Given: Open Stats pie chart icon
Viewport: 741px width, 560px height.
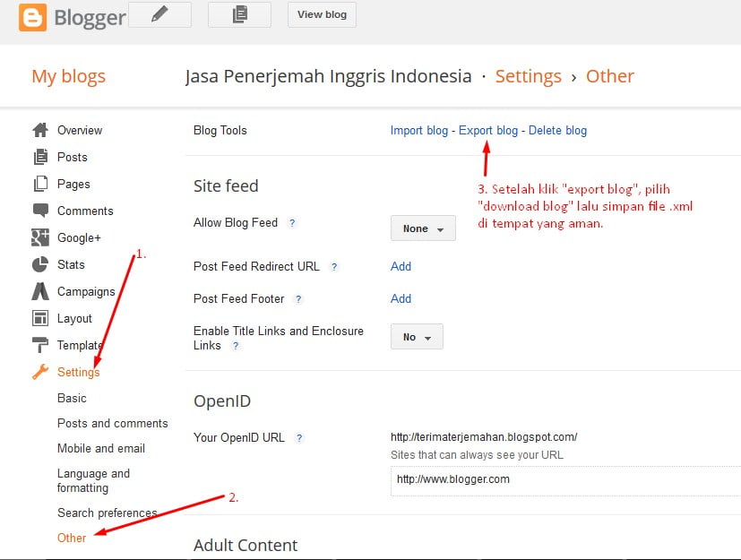Looking at the screenshot, I should point(40,264).
